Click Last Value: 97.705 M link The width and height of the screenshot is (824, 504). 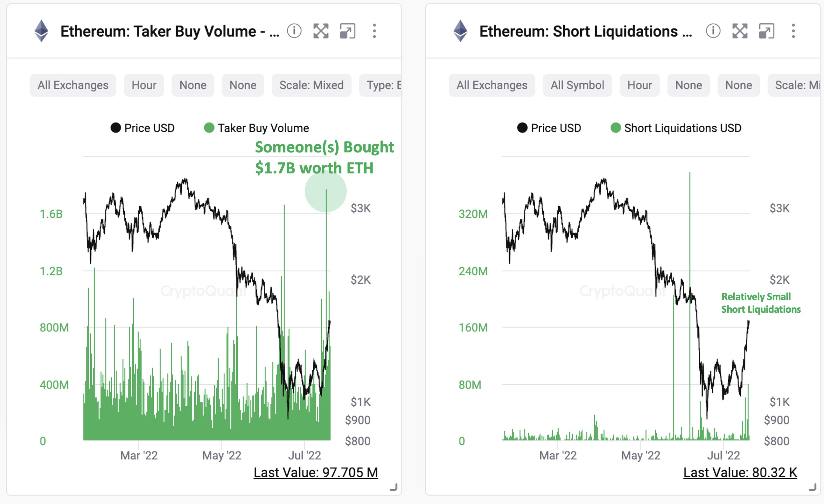click(316, 472)
